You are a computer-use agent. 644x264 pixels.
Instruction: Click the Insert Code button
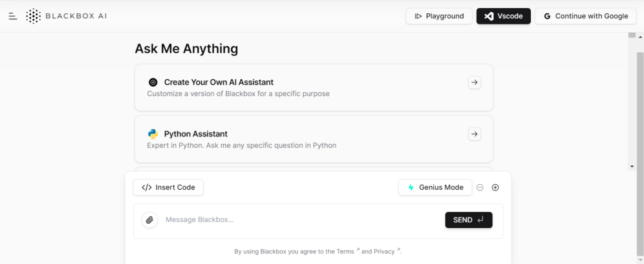tap(169, 188)
